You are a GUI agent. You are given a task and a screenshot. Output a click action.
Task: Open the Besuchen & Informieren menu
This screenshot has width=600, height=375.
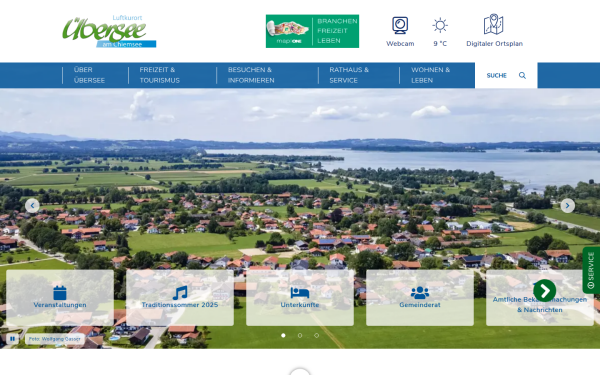point(251,75)
